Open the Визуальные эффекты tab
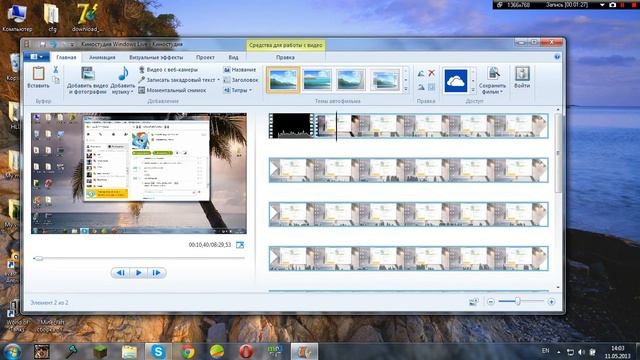Image resolution: width=640 pixels, height=360 pixels. tap(156, 58)
